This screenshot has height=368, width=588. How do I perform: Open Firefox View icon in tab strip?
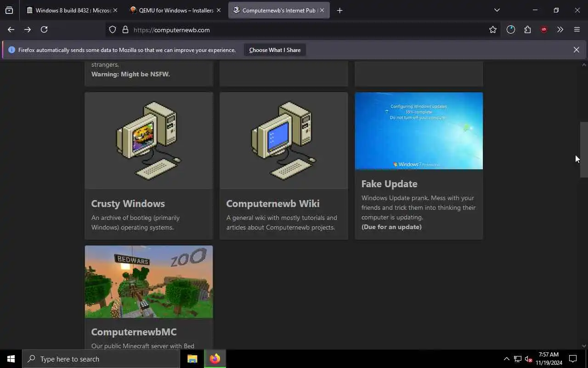click(9, 10)
